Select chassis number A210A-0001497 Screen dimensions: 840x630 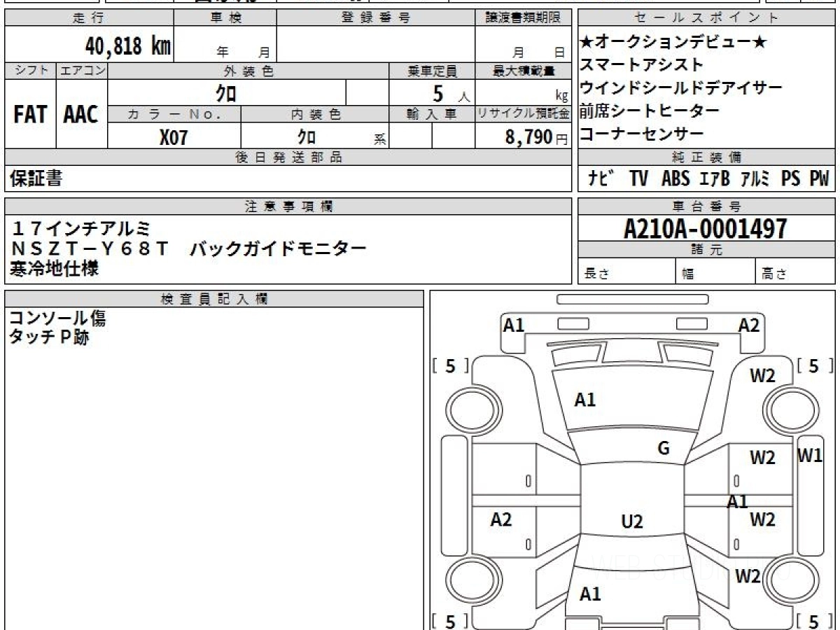706,228
